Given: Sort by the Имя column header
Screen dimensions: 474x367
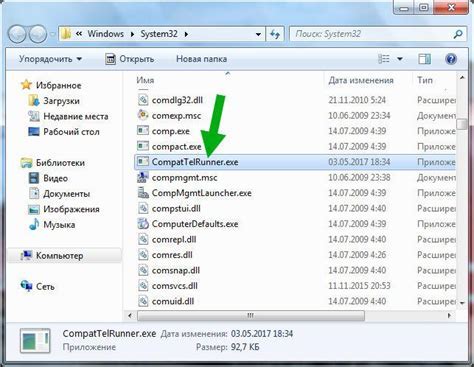Looking at the screenshot, I should tap(145, 80).
